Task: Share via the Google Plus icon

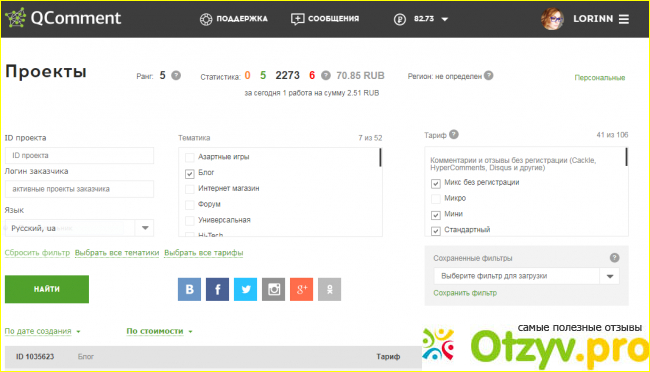Action: click(301, 289)
